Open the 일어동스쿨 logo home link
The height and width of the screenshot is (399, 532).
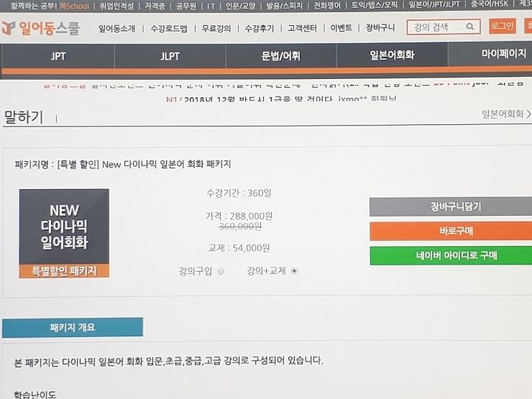[x=41, y=28]
